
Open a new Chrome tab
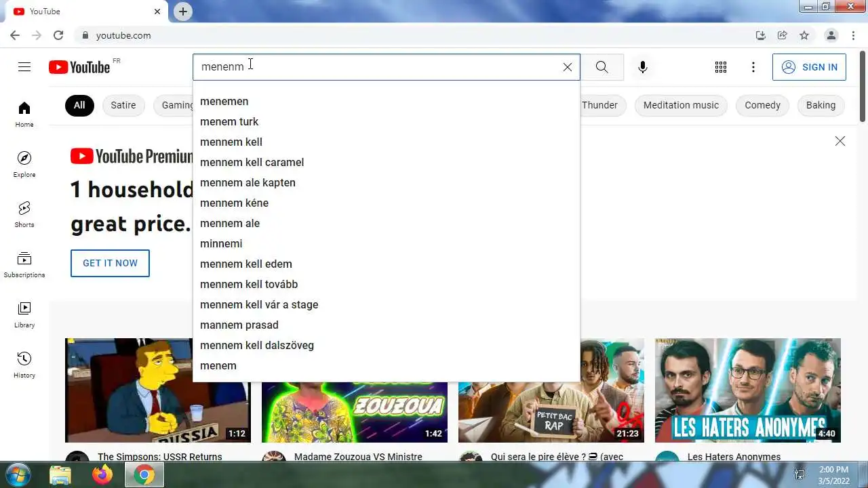(x=183, y=12)
